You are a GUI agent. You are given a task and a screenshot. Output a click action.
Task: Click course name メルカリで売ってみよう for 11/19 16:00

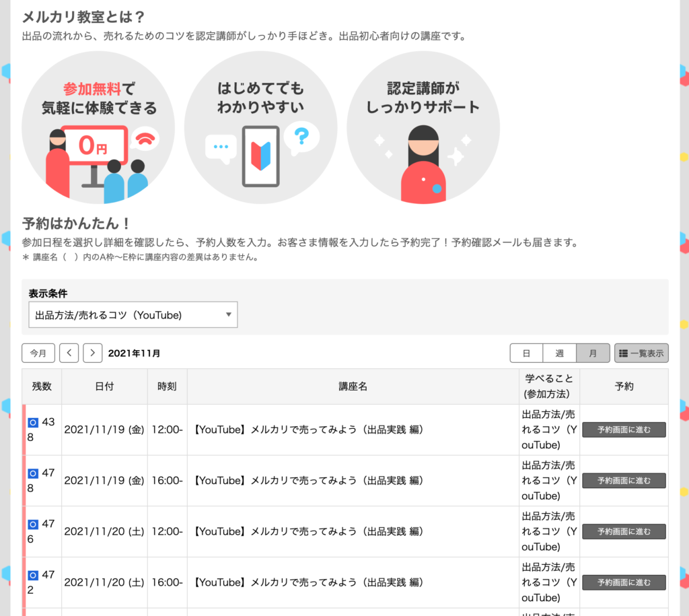click(309, 481)
